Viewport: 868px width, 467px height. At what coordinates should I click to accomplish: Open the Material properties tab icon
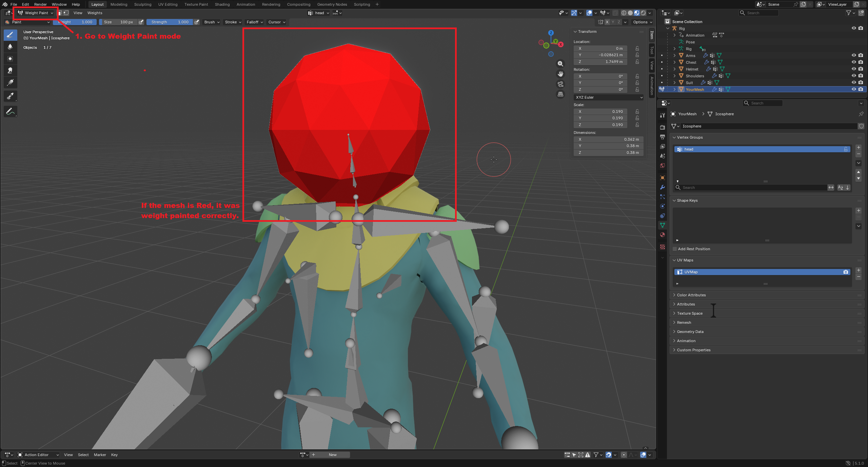click(662, 235)
